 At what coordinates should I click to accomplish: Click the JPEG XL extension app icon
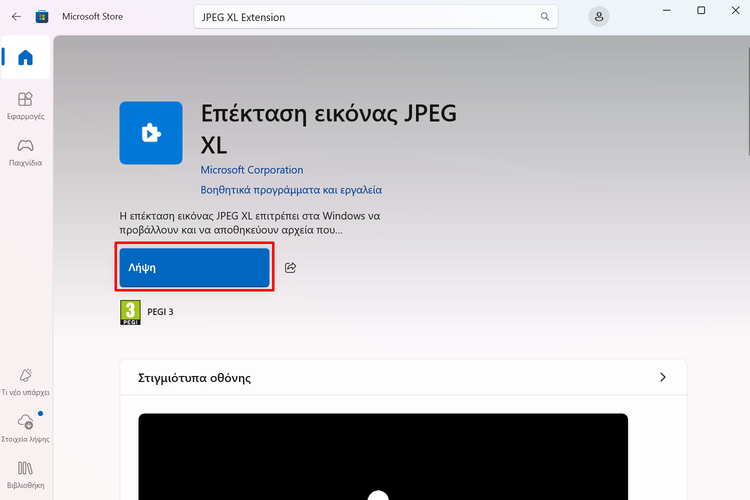(x=151, y=133)
